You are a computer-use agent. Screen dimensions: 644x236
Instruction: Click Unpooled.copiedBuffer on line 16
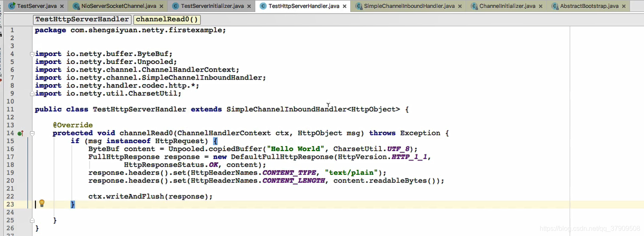[215, 149]
